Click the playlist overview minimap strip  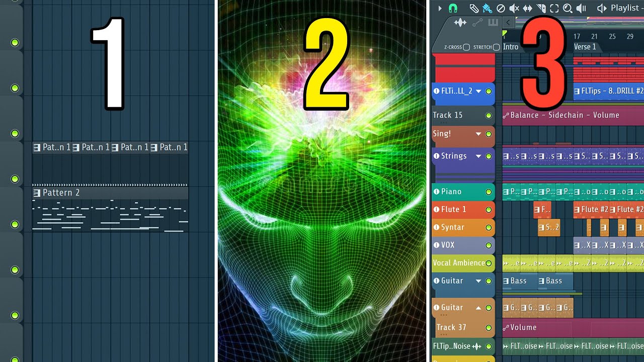579,22
